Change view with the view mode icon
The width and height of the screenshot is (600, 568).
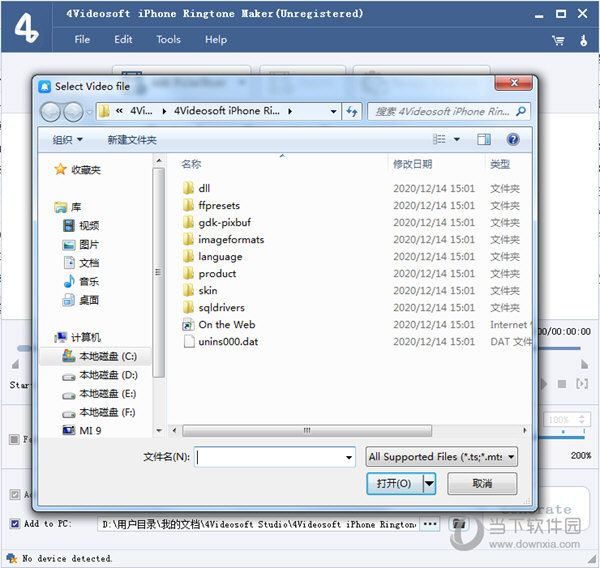tap(439, 139)
